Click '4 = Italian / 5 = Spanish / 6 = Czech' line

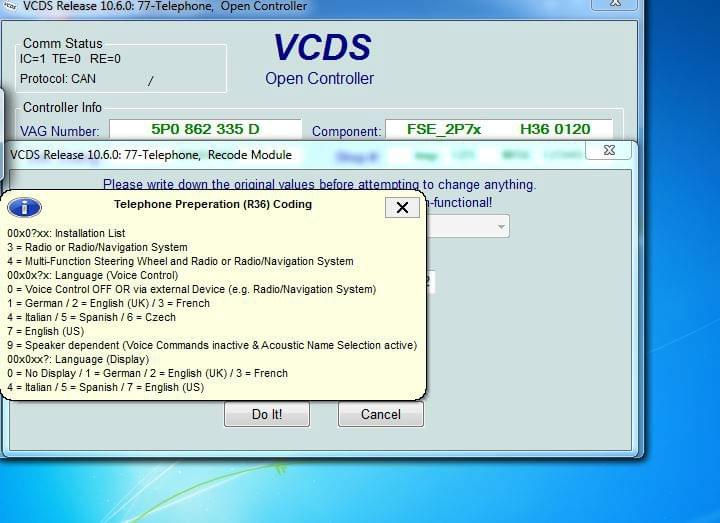point(91,317)
